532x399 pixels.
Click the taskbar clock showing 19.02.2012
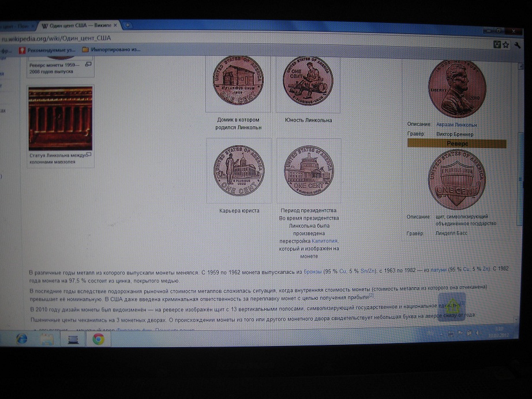pos(498,332)
